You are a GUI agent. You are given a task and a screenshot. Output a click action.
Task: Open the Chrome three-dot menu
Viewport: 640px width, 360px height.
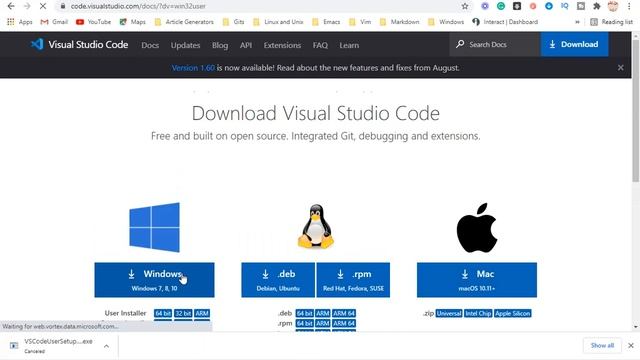[x=630, y=6]
